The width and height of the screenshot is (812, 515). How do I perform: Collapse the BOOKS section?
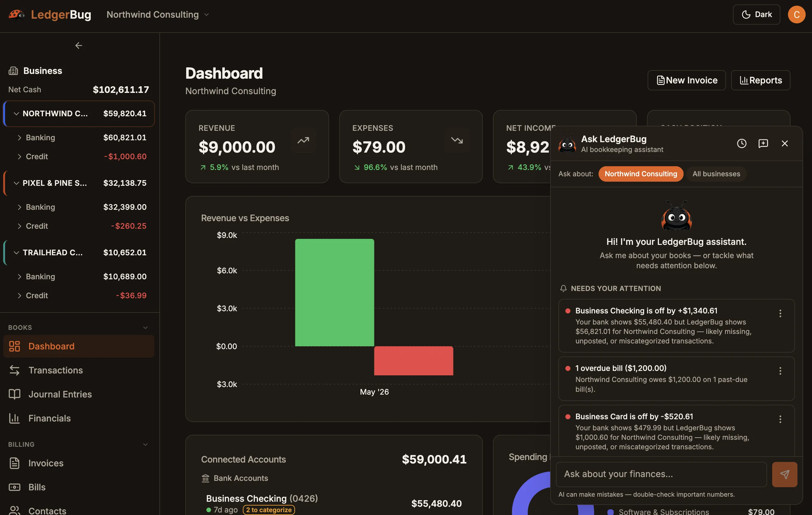[x=145, y=328]
